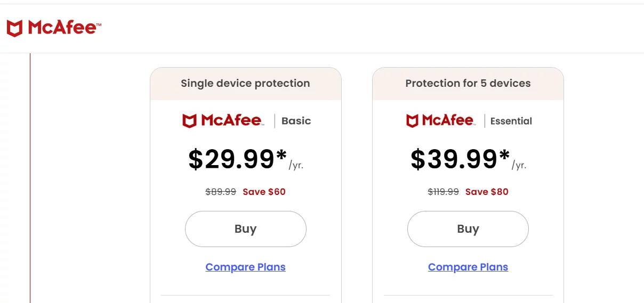644x303 pixels.
Task: Click the McAfee logo in the page header
Action: tap(54, 28)
